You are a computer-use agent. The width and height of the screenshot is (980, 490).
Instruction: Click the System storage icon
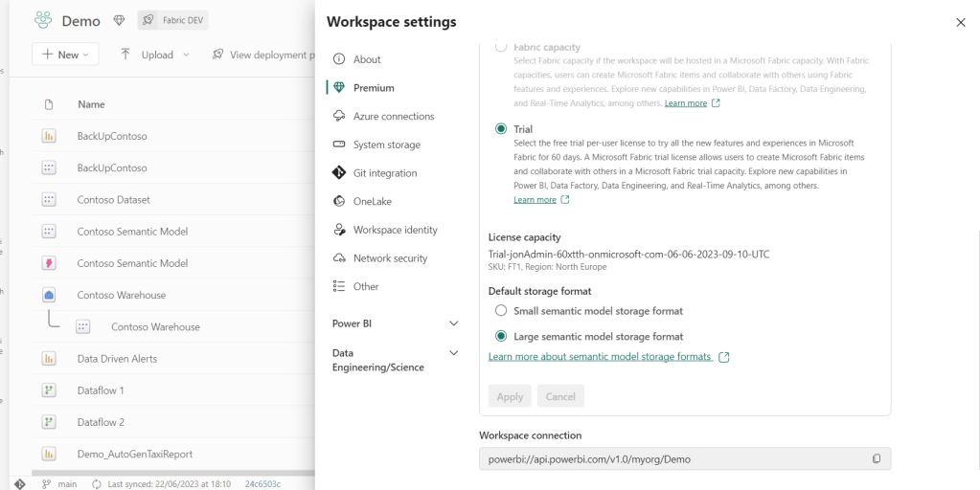coord(338,145)
